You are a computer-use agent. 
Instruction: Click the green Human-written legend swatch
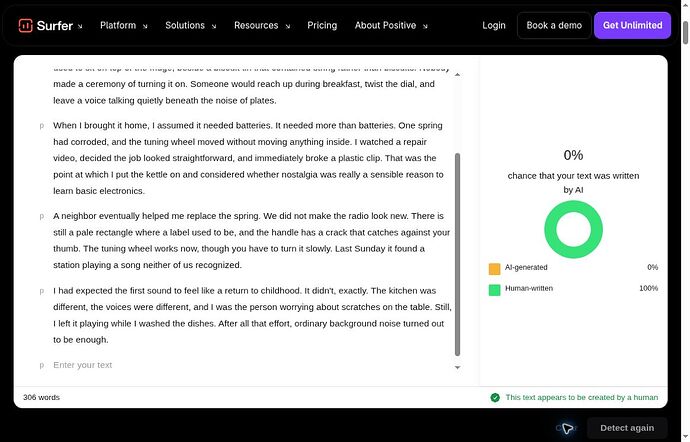(x=494, y=290)
